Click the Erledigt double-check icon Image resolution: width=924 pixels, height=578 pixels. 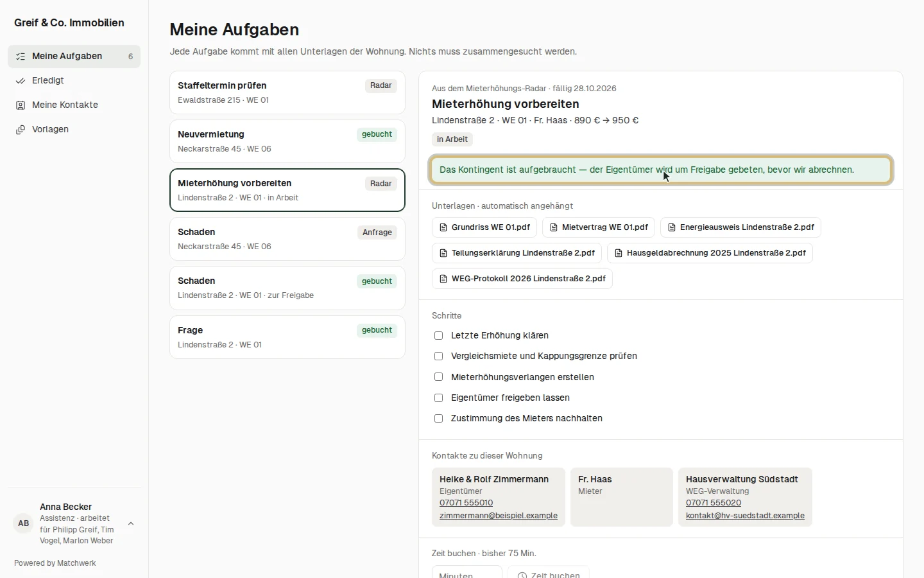(x=21, y=81)
